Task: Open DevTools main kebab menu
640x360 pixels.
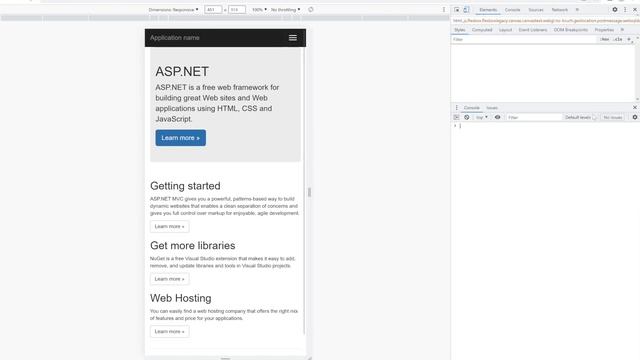Action: 625,10
